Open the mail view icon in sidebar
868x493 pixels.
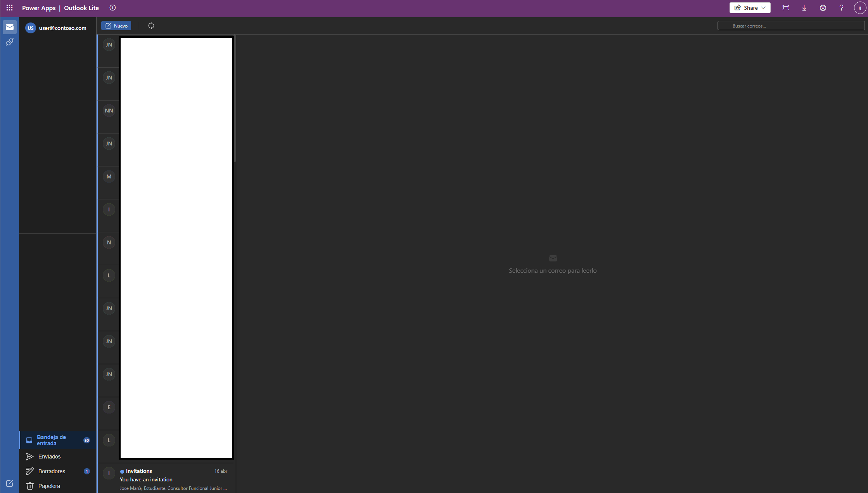pyautogui.click(x=10, y=27)
